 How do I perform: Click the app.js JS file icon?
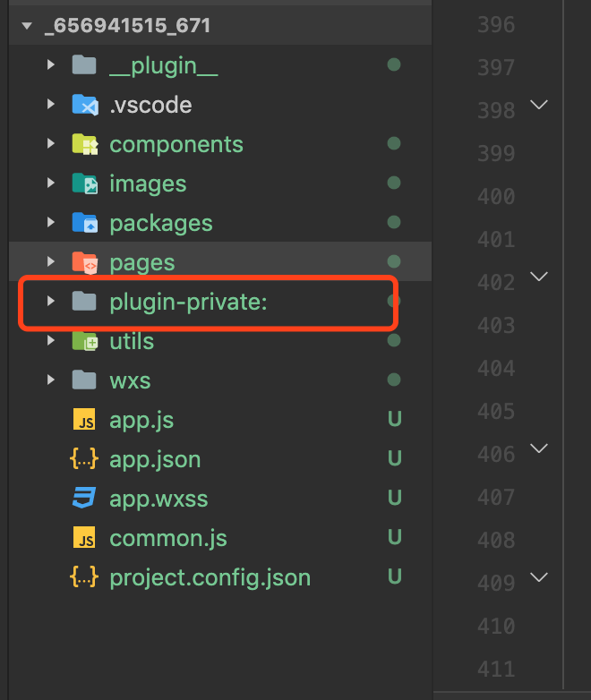click(x=84, y=420)
